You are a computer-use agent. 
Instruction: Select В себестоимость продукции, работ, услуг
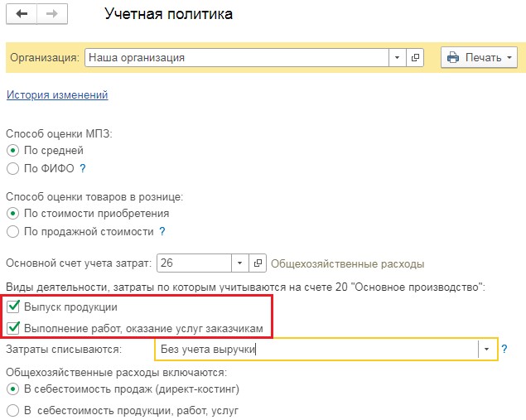tap(12, 410)
